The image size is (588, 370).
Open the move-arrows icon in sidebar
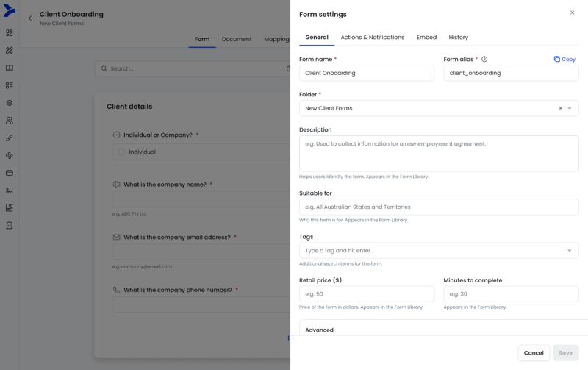point(10,155)
